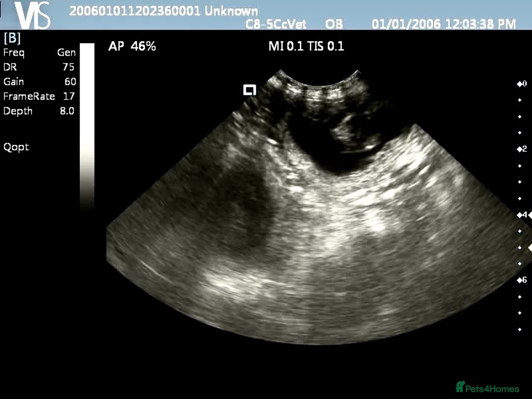
Task: Select the OB exam preset label
Action: [334, 24]
